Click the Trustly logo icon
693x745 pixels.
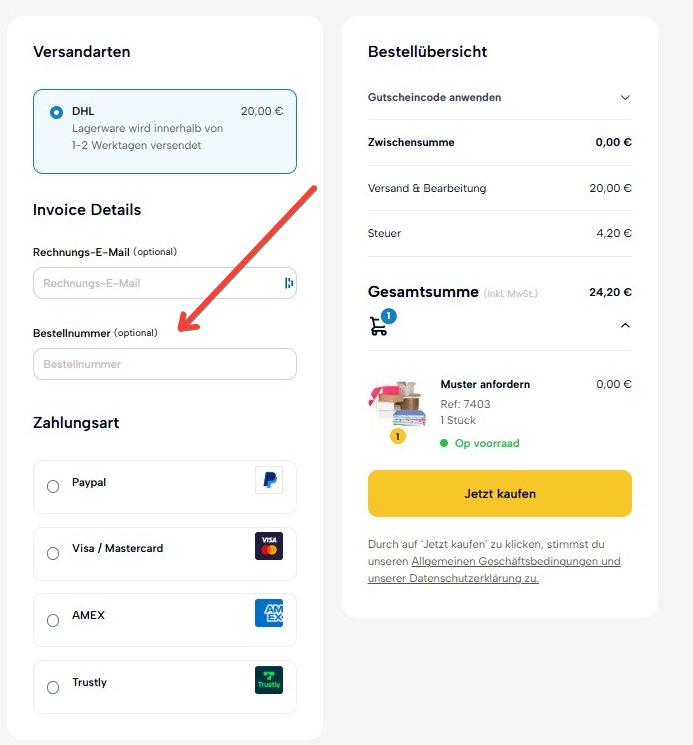[269, 680]
